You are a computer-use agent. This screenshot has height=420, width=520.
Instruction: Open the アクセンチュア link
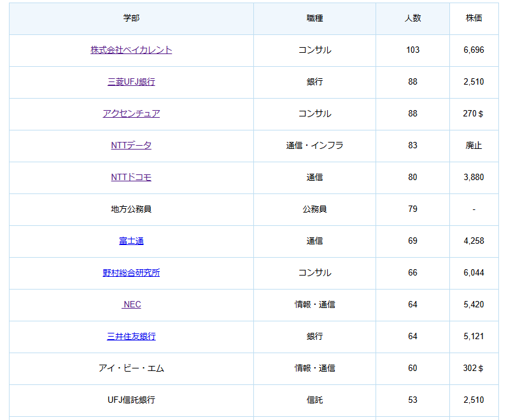coord(131,114)
